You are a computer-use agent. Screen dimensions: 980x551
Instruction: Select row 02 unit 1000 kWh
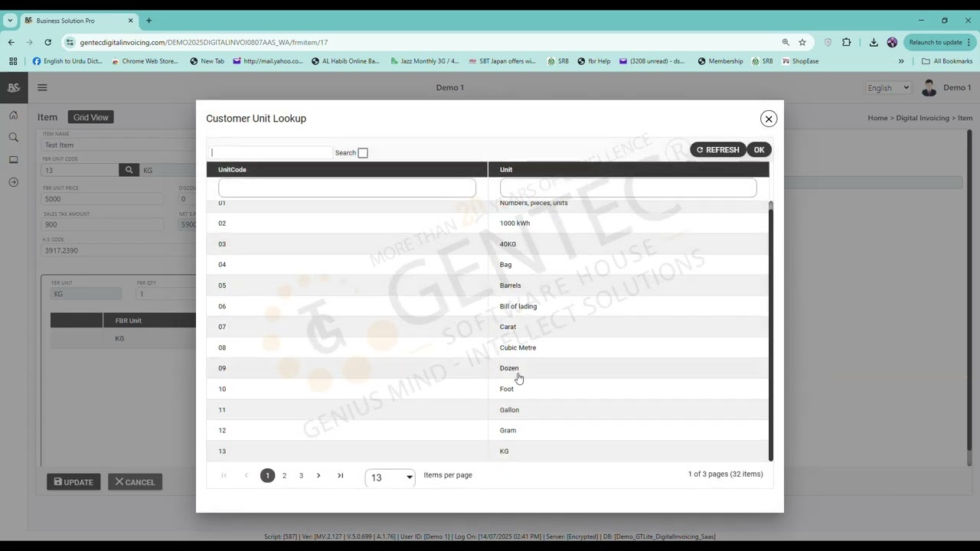click(487, 223)
